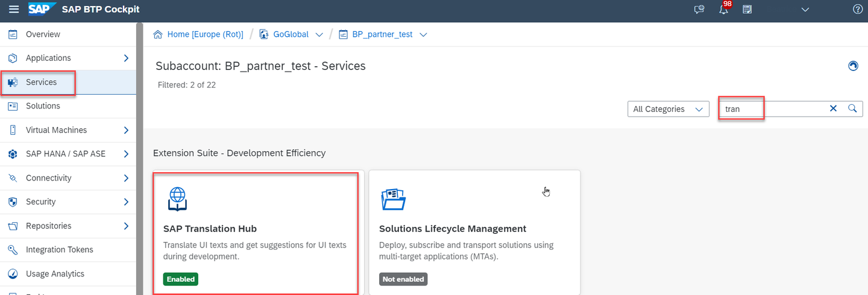Click the Extension Suite - Development Efficiency heading
The width and height of the screenshot is (868, 295).
239,153
